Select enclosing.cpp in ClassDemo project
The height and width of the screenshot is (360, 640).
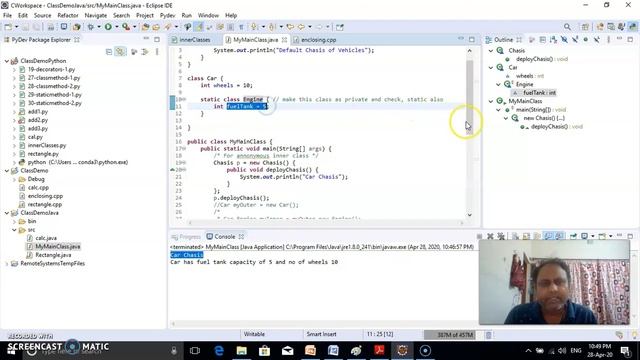pyautogui.click(x=45, y=196)
